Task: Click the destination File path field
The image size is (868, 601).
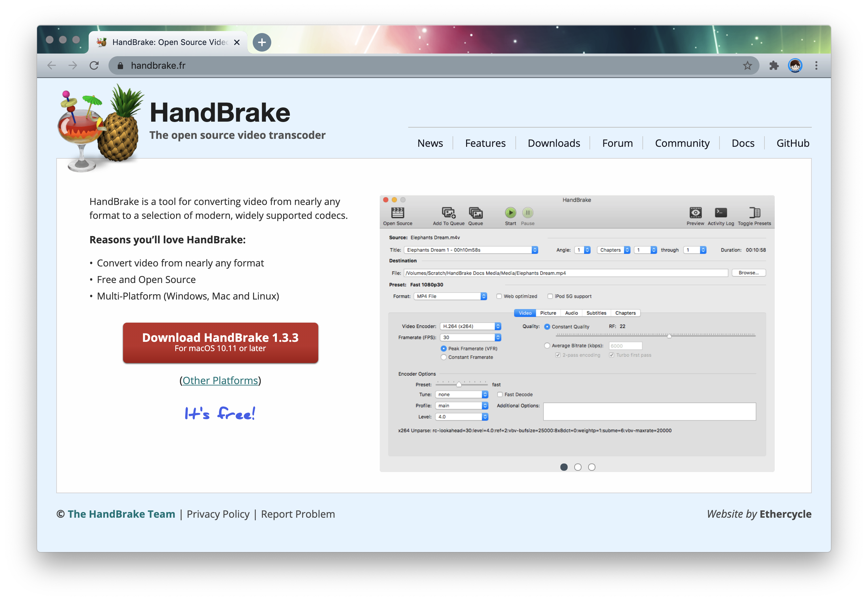Action: point(565,273)
